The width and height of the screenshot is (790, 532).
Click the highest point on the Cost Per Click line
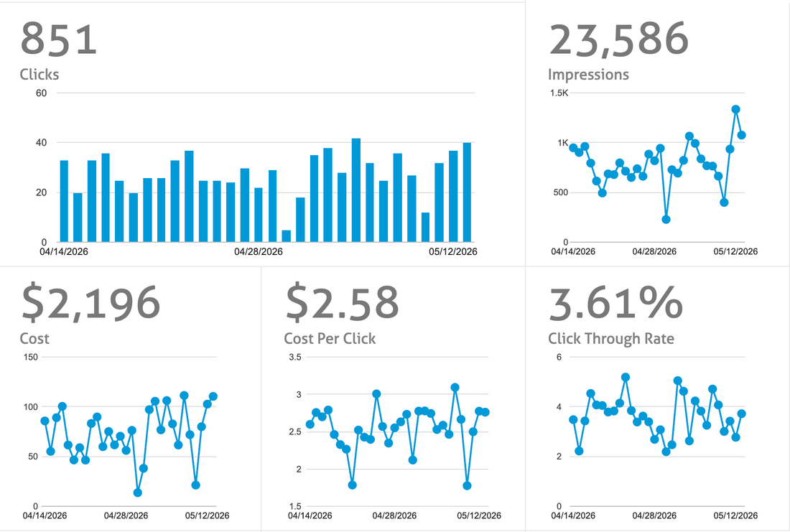coord(455,388)
